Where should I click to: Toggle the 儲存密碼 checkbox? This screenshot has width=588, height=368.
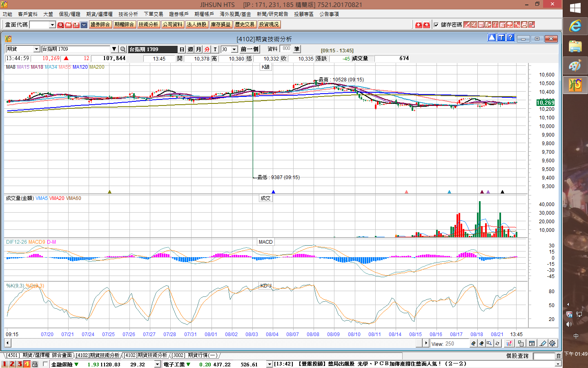pyautogui.click(x=436, y=25)
